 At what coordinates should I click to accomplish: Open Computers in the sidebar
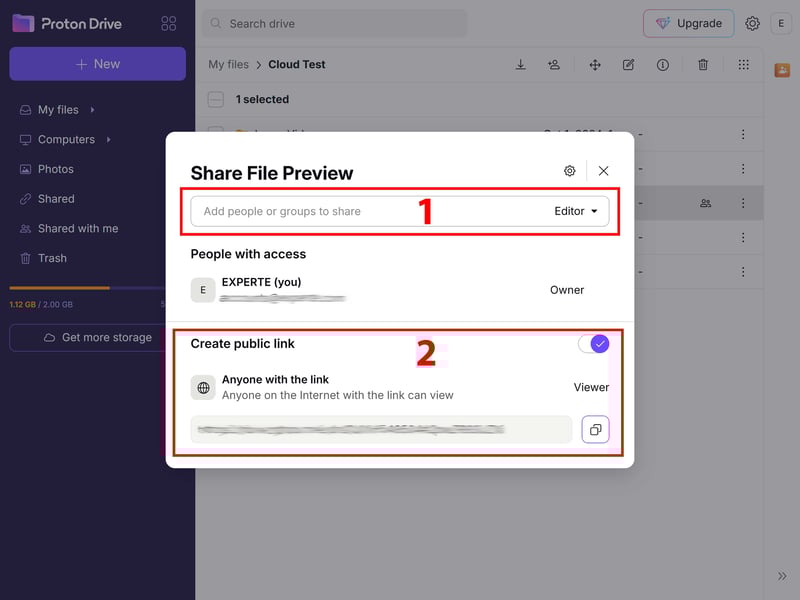point(66,139)
